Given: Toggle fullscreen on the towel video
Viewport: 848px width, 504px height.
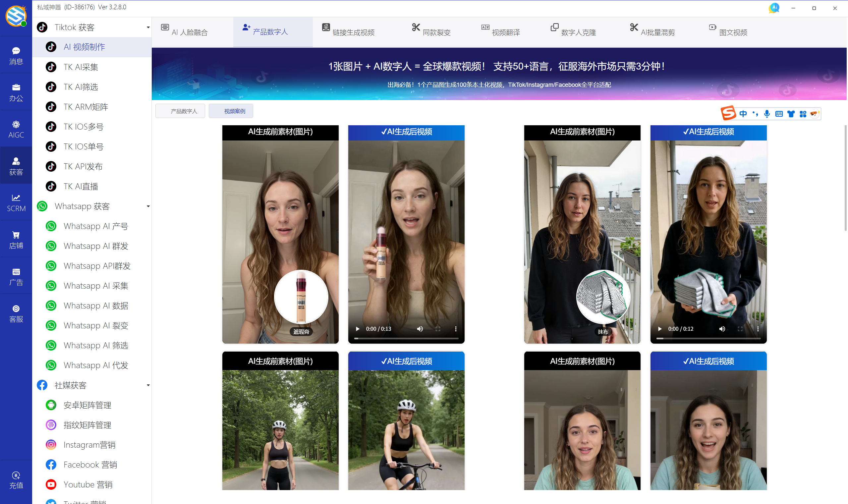Looking at the screenshot, I should click(x=740, y=329).
